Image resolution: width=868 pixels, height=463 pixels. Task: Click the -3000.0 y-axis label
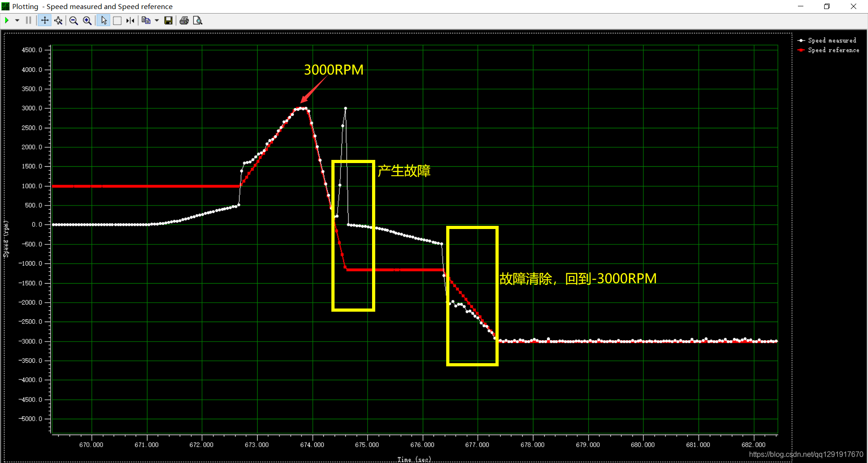[x=30, y=341]
